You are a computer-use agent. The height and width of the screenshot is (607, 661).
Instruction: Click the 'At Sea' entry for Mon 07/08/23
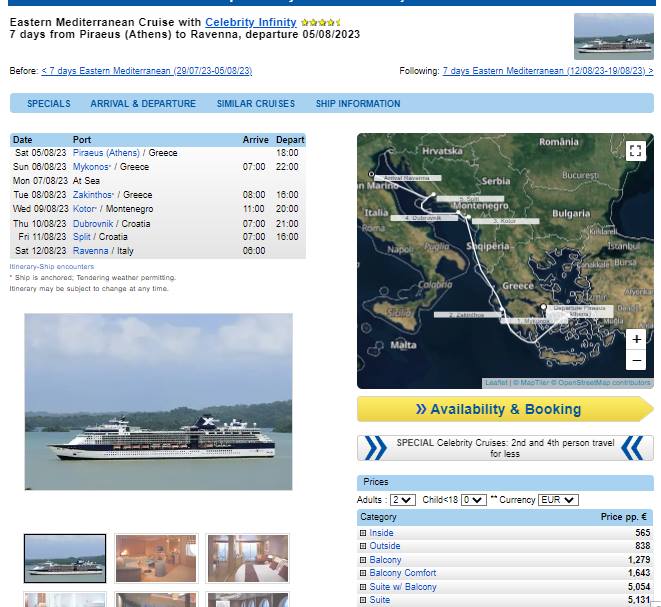point(86,181)
